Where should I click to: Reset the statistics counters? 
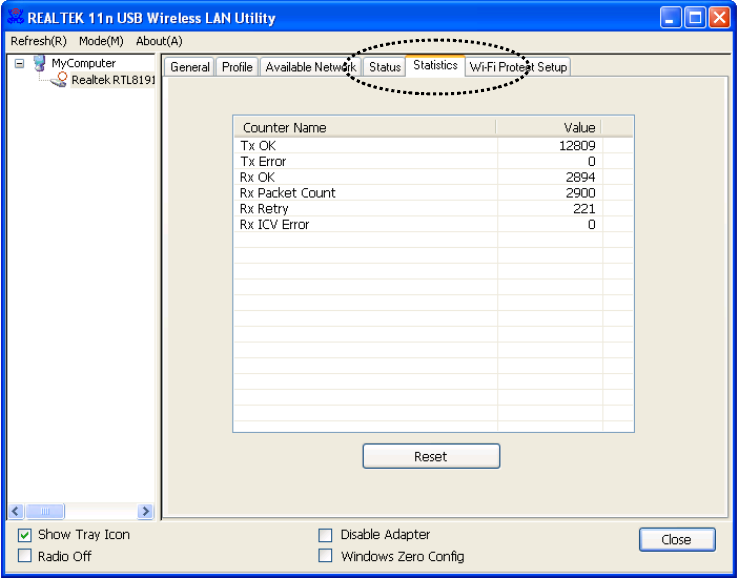(x=431, y=457)
